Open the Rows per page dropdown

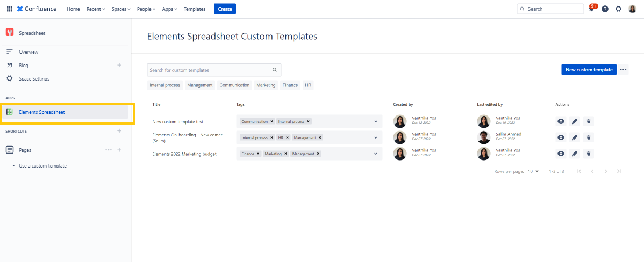[x=533, y=171]
